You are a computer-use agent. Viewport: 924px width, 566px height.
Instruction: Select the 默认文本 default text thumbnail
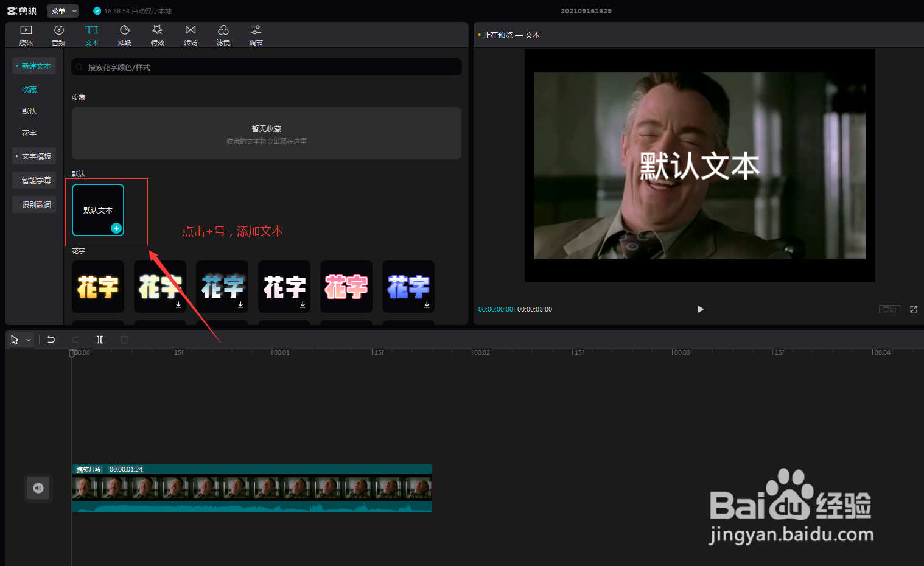click(x=98, y=210)
